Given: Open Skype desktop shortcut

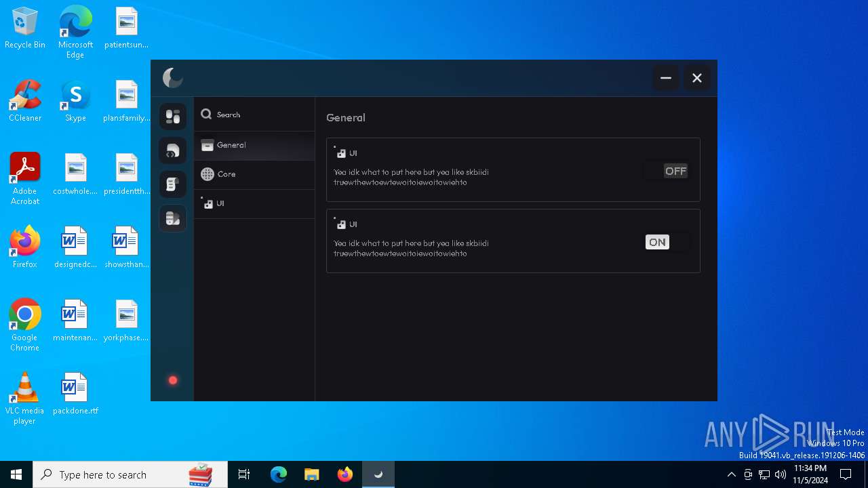Looking at the screenshot, I should [x=75, y=101].
